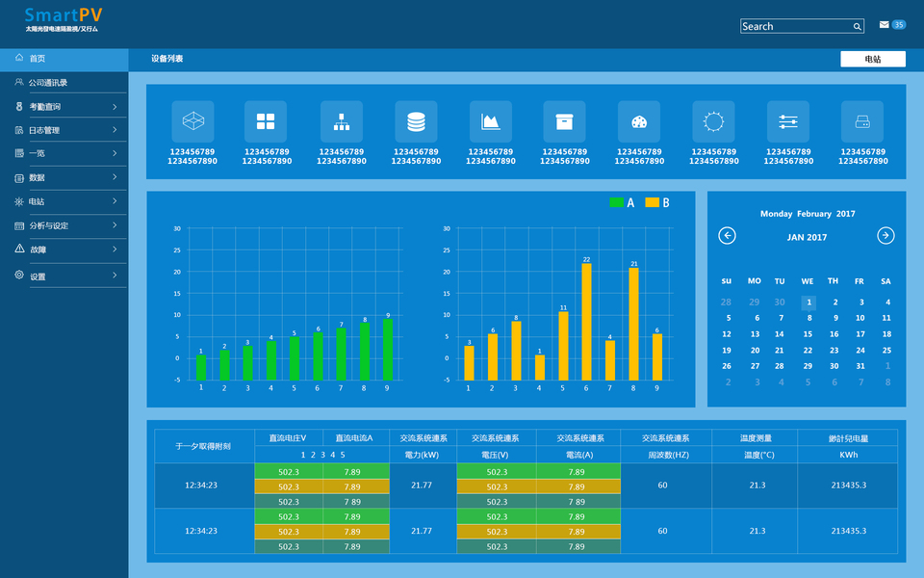Screen dimensions: 924x578
Task: Click the 设备列表 header tab
Action: 167,59
